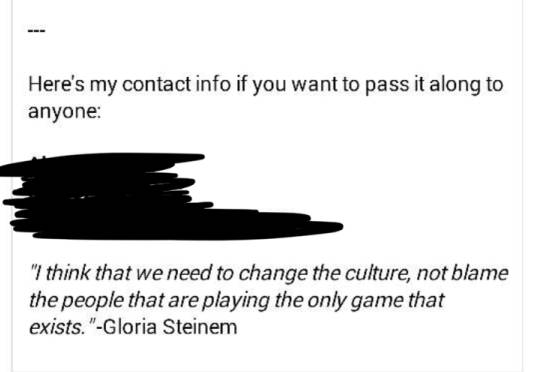
Task: Click the blacked-out redacted contact block
Action: tap(171, 196)
